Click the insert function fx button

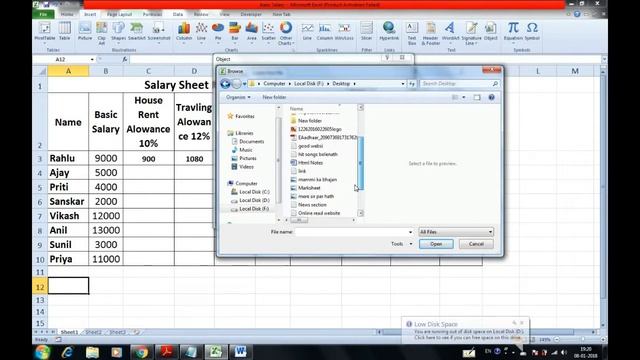125,59
